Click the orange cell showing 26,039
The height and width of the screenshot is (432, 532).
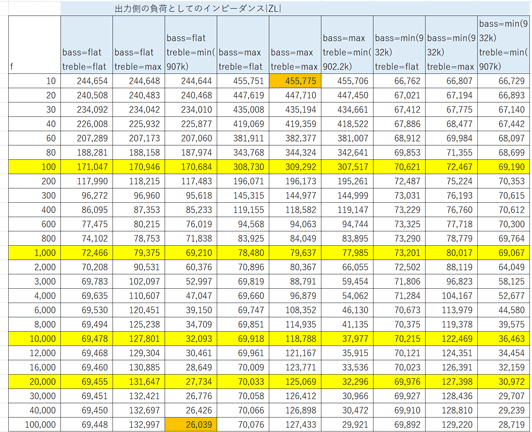coord(191,424)
